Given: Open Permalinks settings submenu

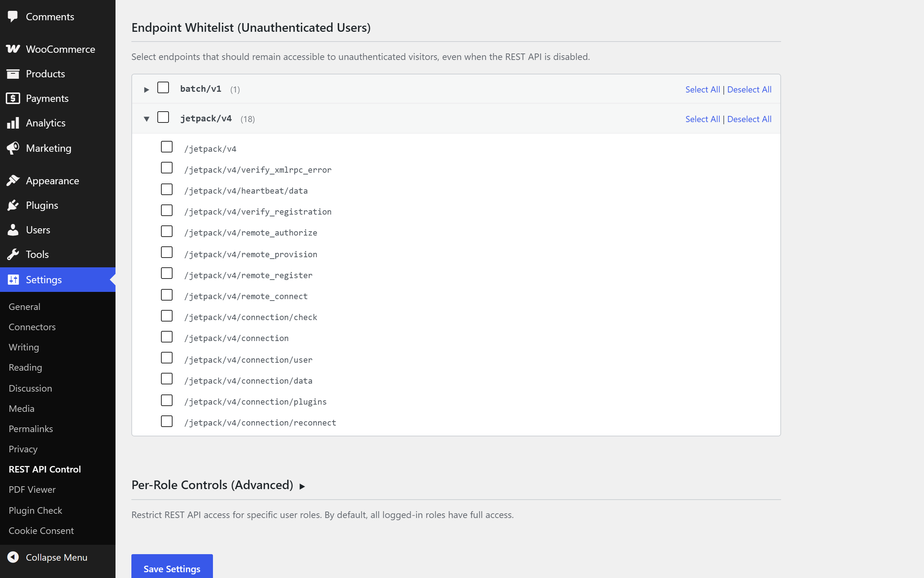Looking at the screenshot, I should 31,428.
